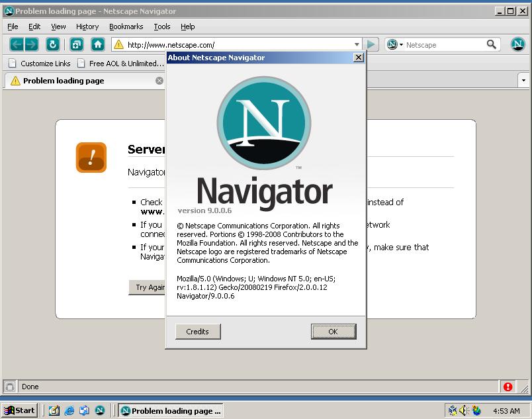532x419 pixels.
Task: Open the Customize Links bookmark
Action: pos(40,64)
